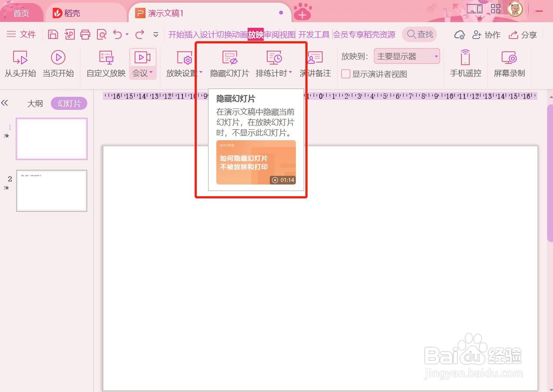Switch to the 开始 ribbon tab
The image size is (553, 392).
[x=176, y=35]
